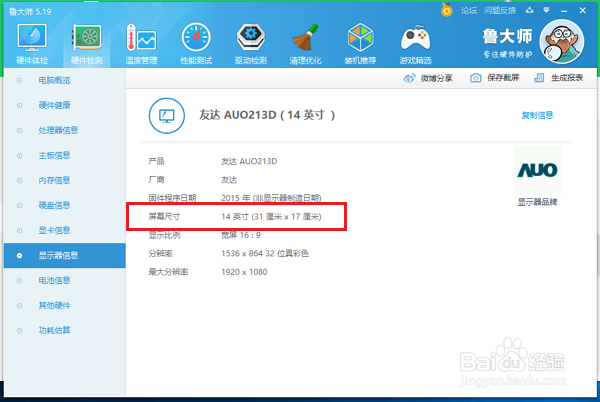Click the report icon for 生成报表
This screenshot has width=600, height=402.
tap(539, 78)
